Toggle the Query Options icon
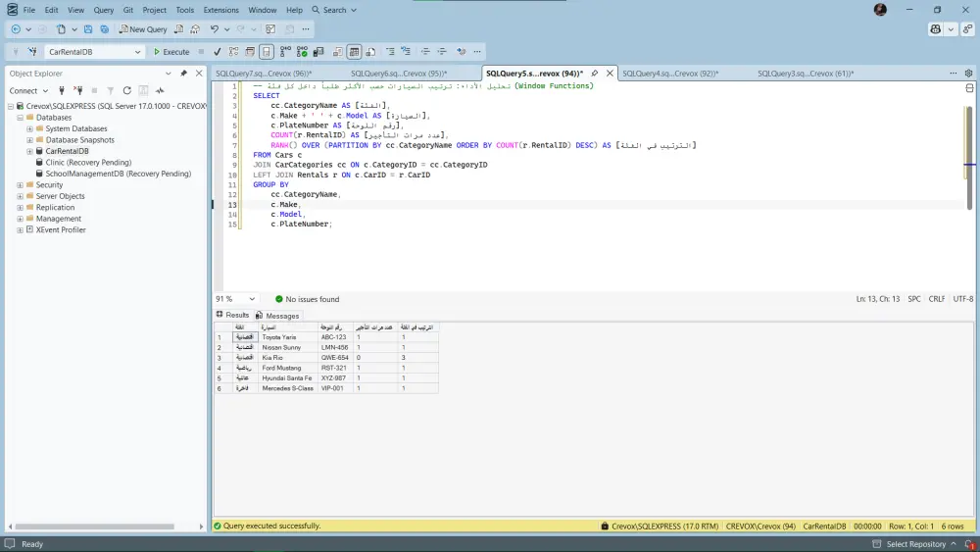The height and width of the screenshot is (552, 980). coord(250,52)
